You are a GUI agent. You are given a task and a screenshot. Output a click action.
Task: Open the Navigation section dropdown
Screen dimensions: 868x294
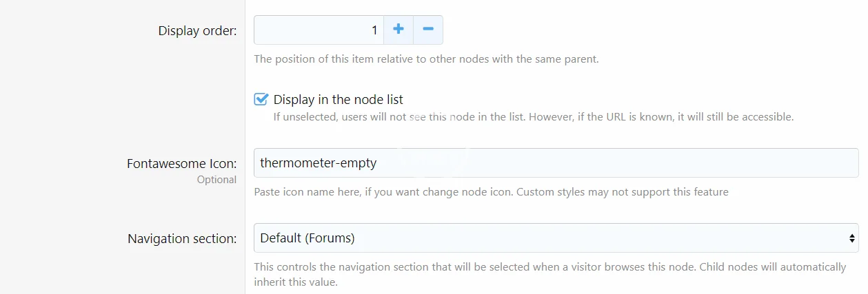pos(552,238)
